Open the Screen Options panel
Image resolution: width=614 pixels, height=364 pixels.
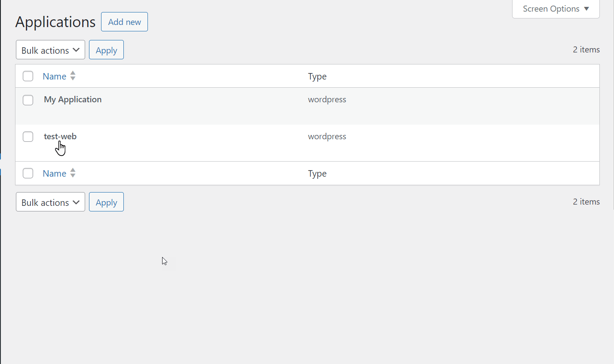tap(556, 9)
